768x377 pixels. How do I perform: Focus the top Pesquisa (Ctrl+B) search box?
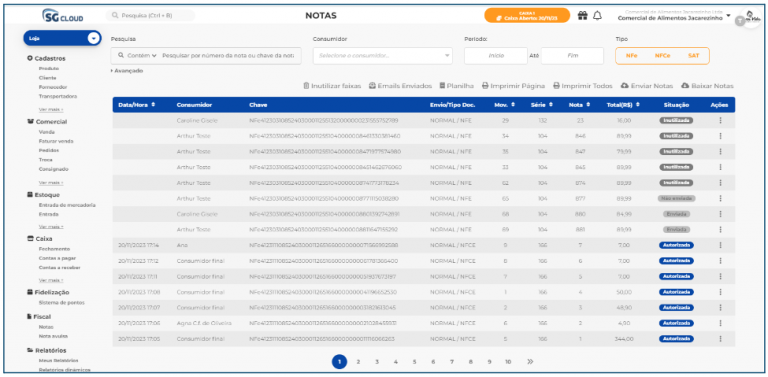point(150,16)
